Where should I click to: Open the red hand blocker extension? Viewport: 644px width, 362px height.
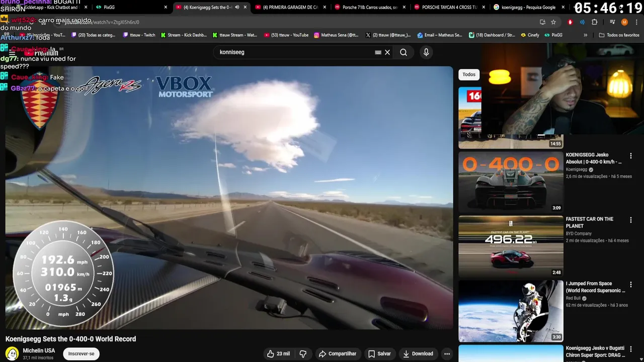[570, 22]
